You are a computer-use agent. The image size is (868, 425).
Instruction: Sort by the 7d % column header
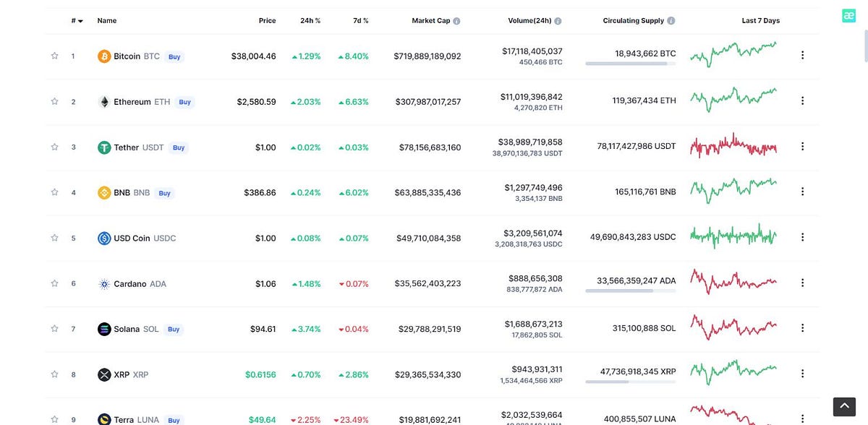click(x=360, y=20)
